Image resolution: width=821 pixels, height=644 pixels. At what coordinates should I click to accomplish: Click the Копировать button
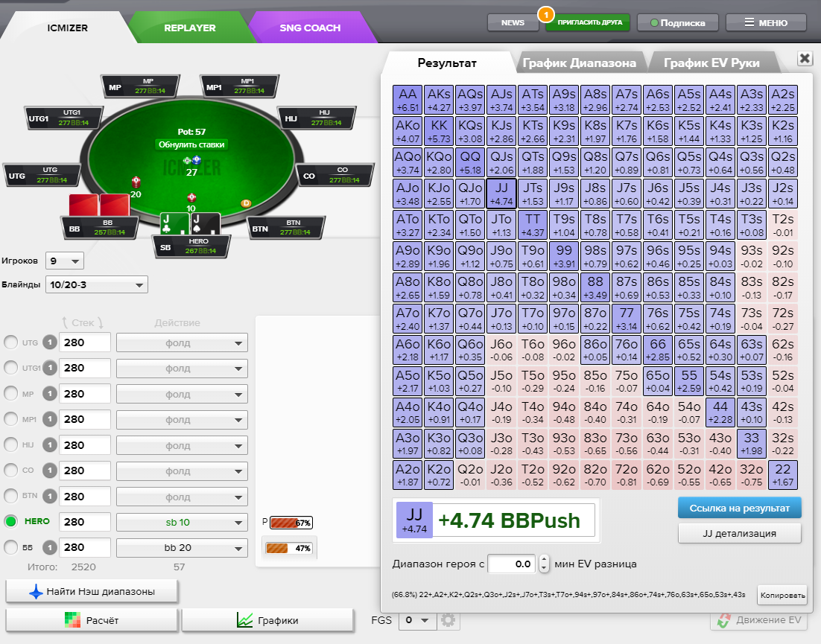[x=782, y=596]
